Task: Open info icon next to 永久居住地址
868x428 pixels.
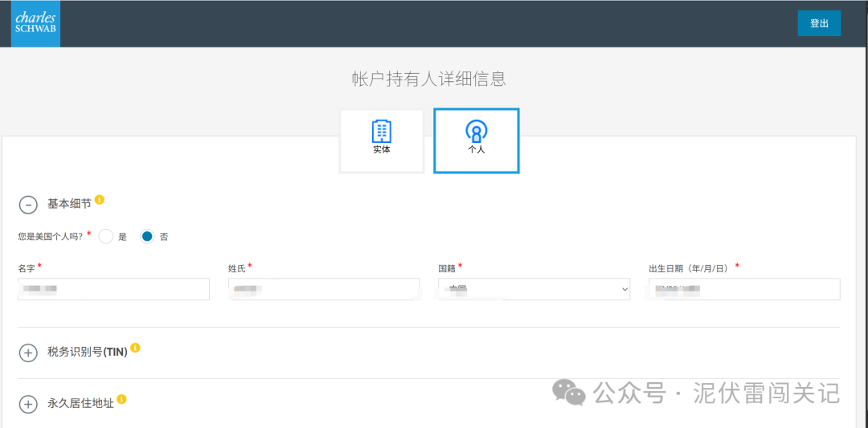Action: click(122, 399)
